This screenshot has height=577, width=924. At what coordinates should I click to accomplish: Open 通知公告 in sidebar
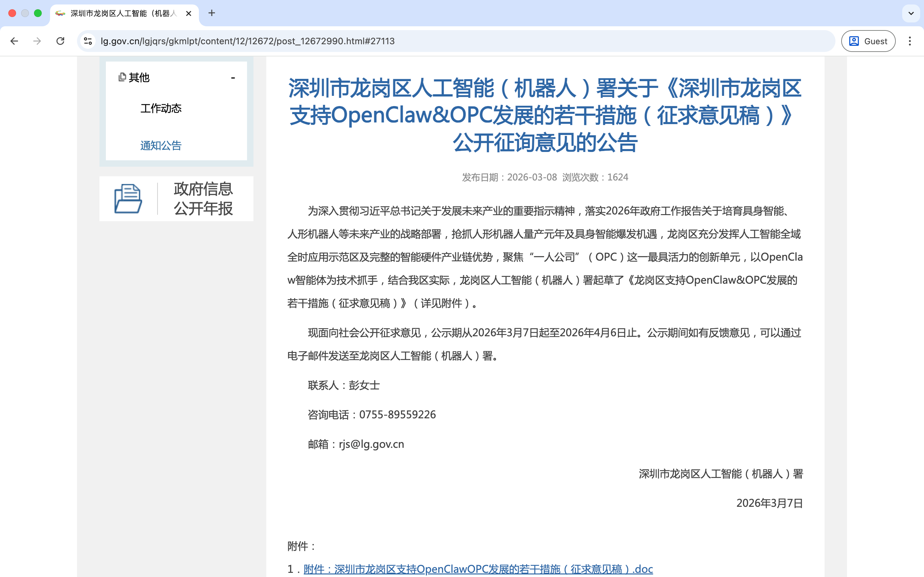tap(161, 146)
